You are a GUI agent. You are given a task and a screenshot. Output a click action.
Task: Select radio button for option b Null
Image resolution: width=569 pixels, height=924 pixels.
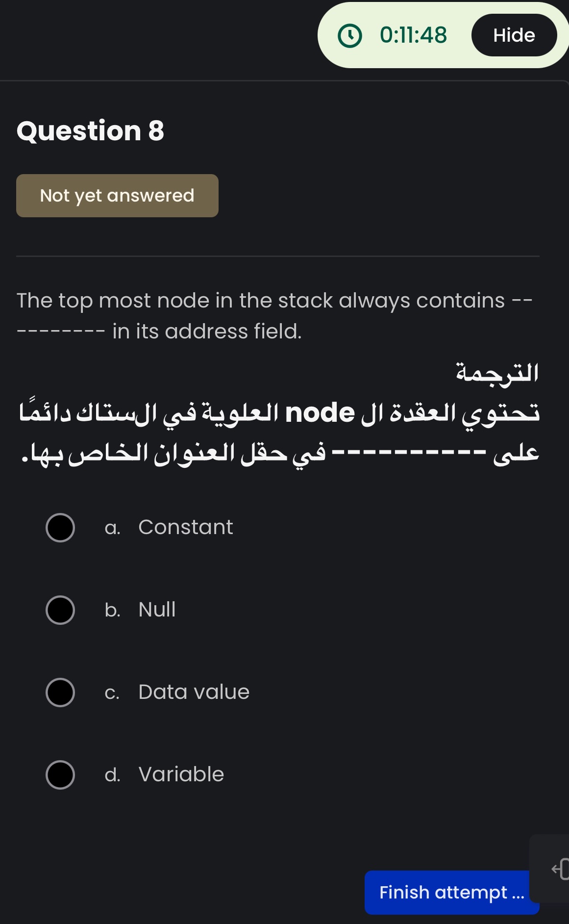(x=60, y=611)
